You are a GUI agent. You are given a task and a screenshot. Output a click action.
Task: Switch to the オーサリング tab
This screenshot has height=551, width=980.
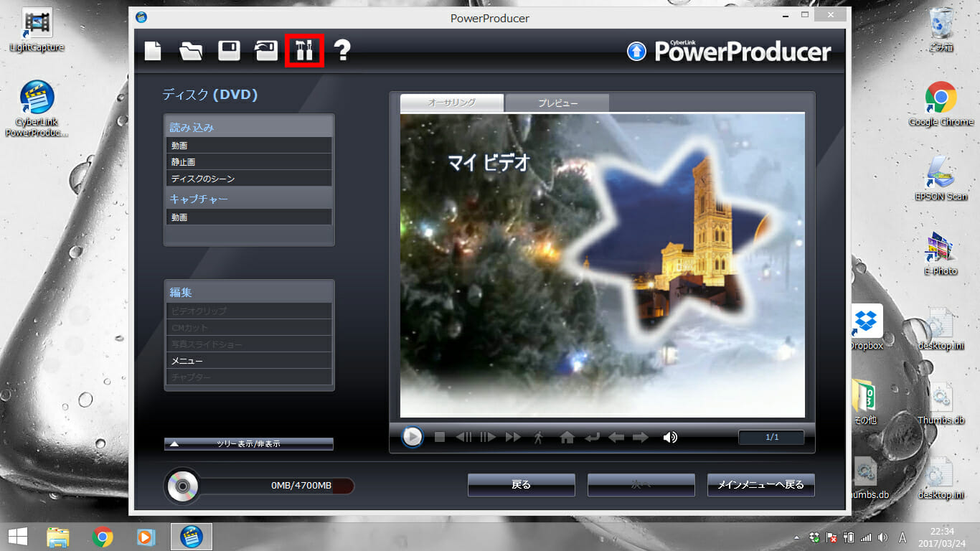click(452, 103)
